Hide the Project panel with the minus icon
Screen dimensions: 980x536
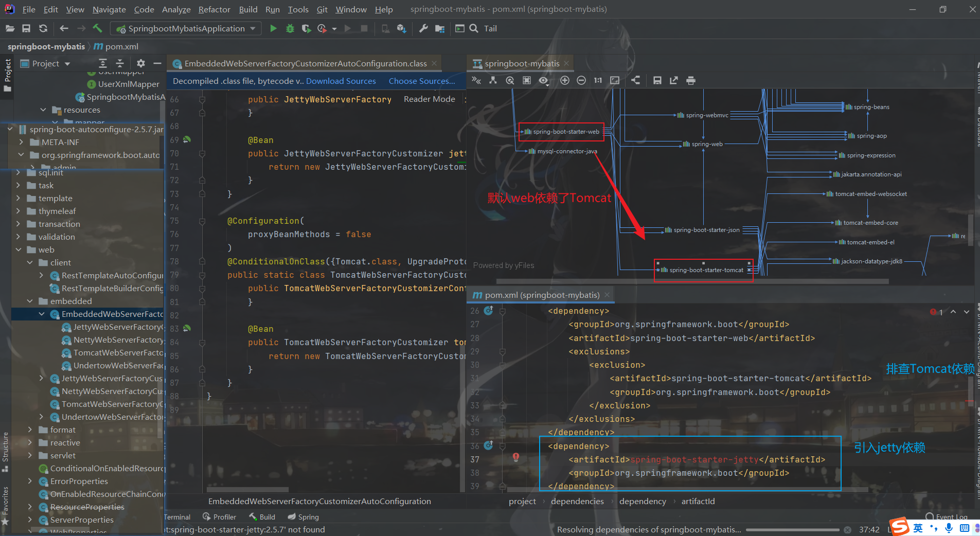pos(157,63)
